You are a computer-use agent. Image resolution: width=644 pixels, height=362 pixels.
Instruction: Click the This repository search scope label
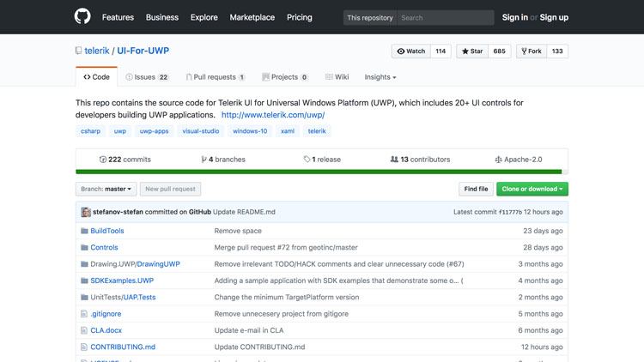coord(370,18)
